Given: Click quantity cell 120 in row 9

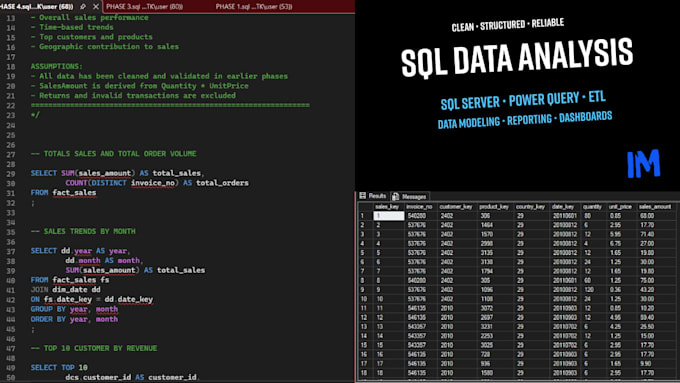Looking at the screenshot, I should pyautogui.click(x=588, y=289).
